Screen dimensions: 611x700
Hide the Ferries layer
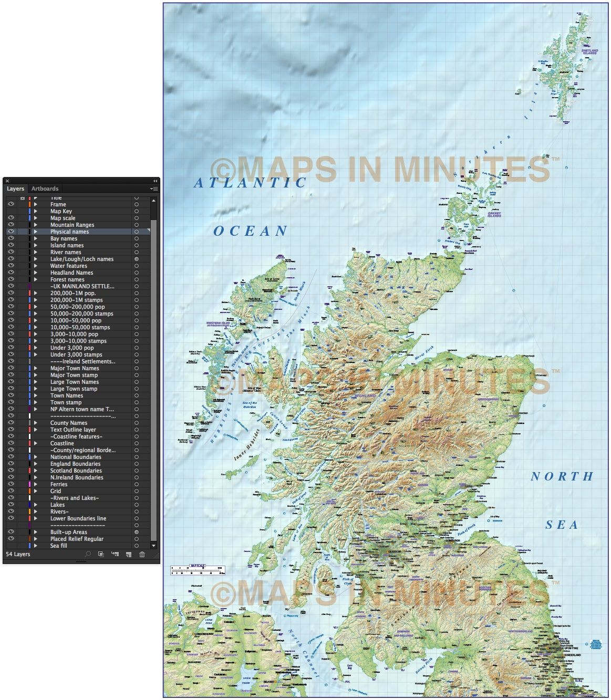tap(11, 484)
